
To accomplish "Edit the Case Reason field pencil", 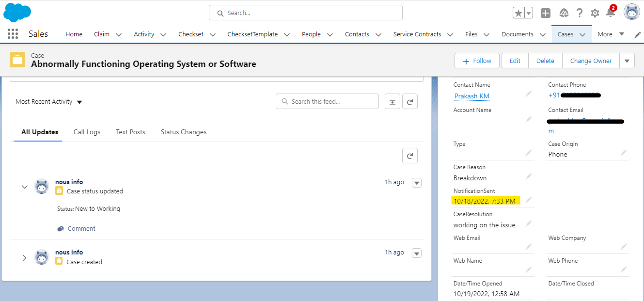I will click(529, 176).
